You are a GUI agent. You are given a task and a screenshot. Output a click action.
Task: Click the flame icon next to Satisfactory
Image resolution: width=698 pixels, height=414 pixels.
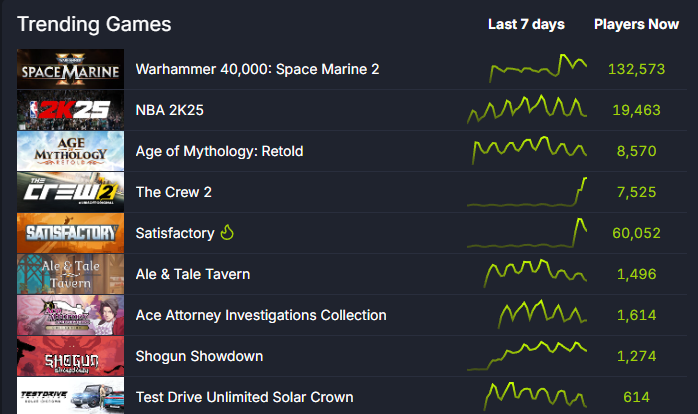click(227, 232)
